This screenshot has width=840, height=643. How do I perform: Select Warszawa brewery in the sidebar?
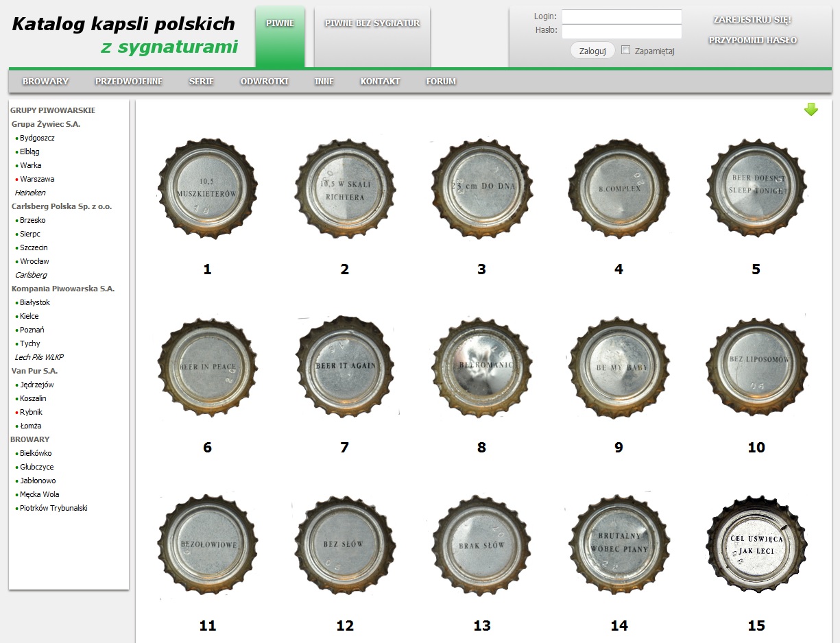coord(37,179)
